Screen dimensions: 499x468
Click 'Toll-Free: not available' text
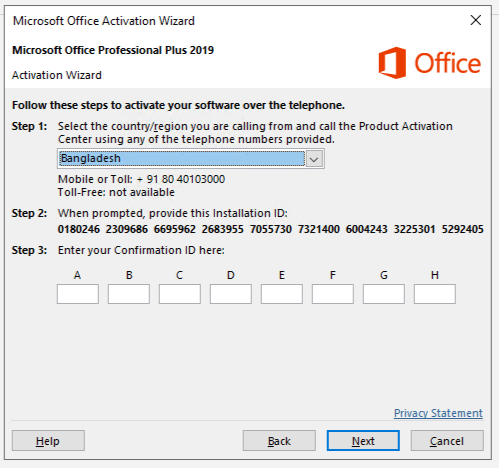[116, 192]
